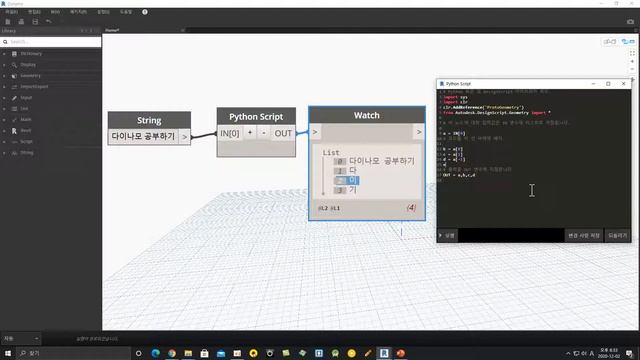Click the taskbar clock and date
This screenshot has height=360, width=640.
point(609,353)
